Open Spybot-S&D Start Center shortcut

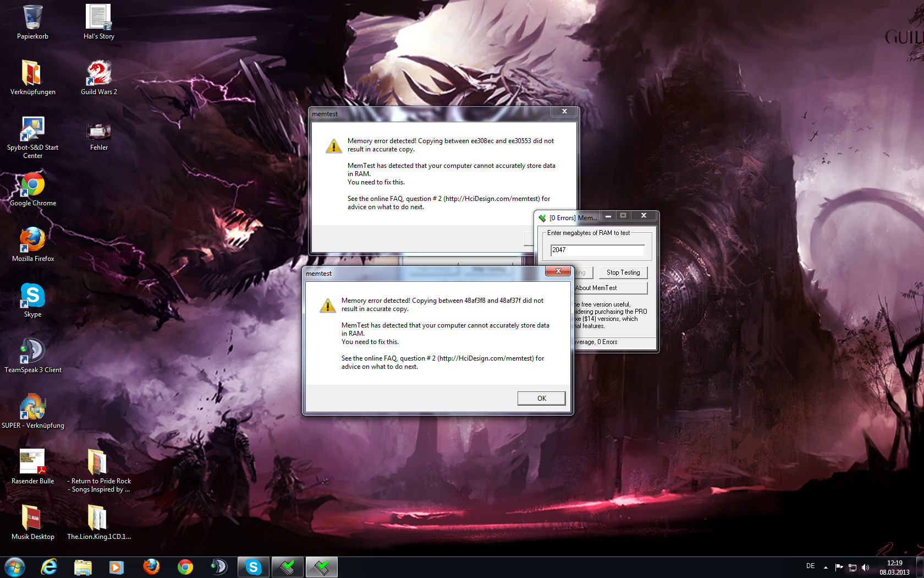point(32,137)
